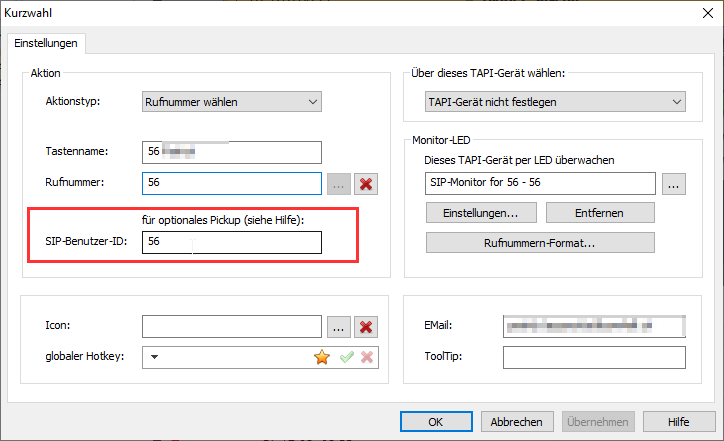
Task: Cancel with the Abbrechen button
Action: [x=516, y=422]
